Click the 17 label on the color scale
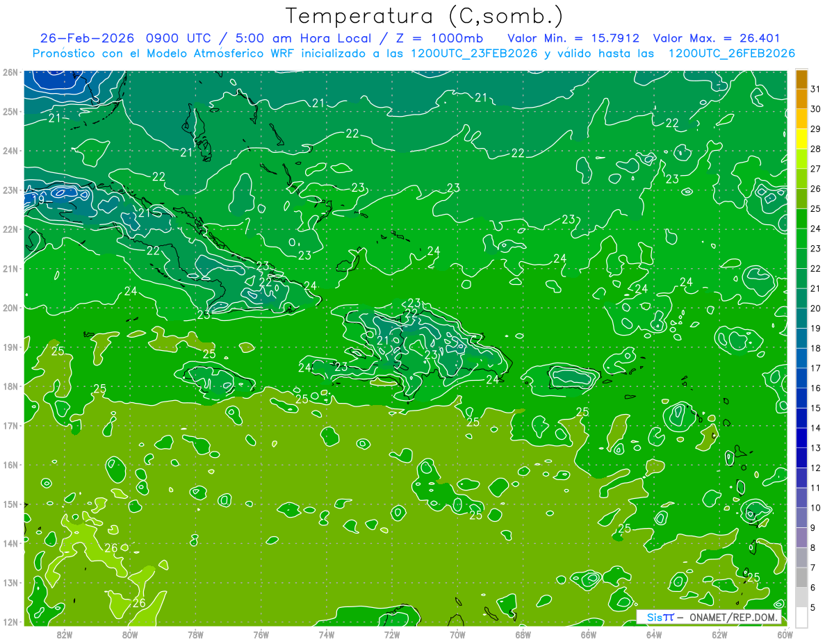 (816, 368)
